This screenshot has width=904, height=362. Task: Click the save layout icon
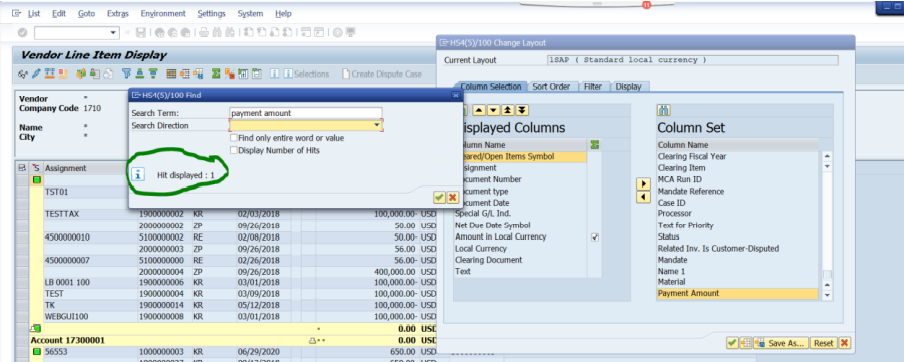point(198,74)
